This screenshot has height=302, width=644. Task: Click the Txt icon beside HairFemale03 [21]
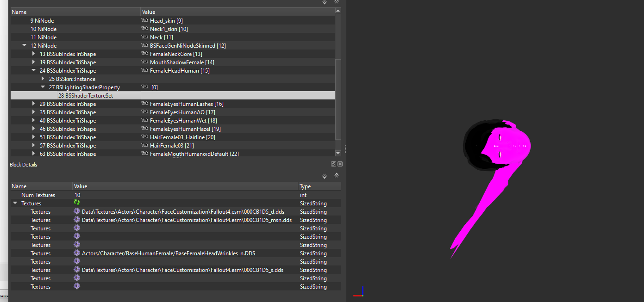pos(144,145)
